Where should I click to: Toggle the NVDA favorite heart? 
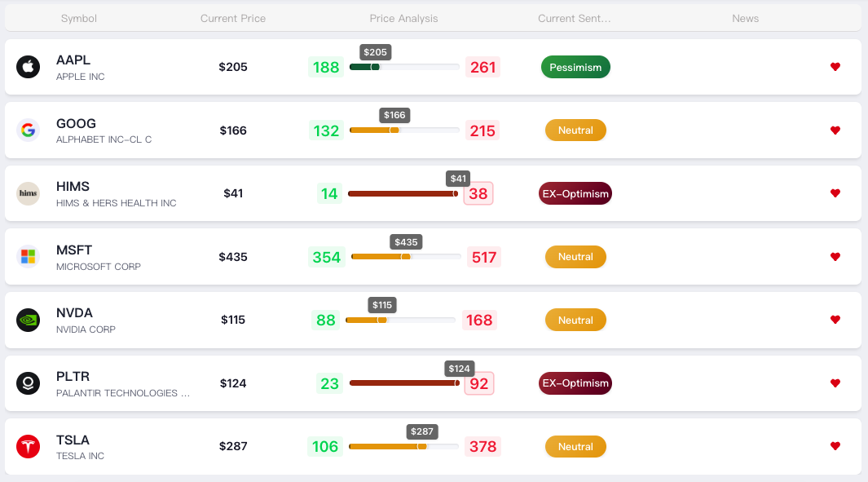point(835,320)
